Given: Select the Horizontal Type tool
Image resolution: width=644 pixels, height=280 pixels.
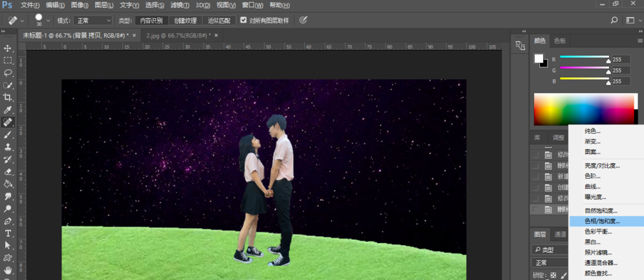Looking at the screenshot, I should 8,233.
